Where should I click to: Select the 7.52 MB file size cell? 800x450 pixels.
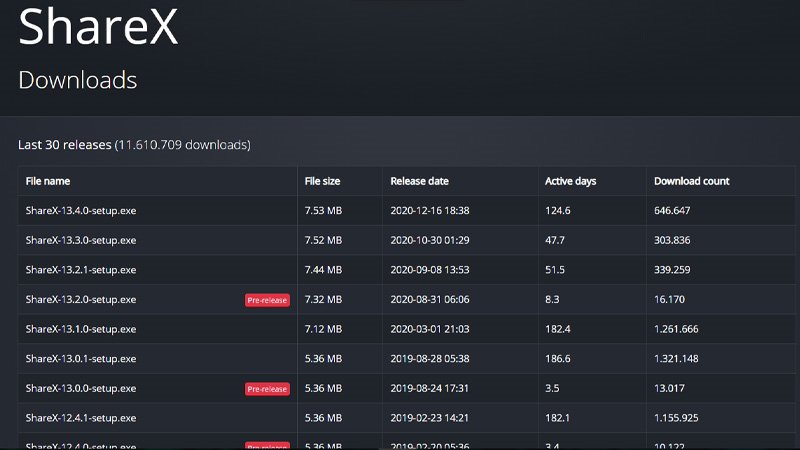(323, 240)
